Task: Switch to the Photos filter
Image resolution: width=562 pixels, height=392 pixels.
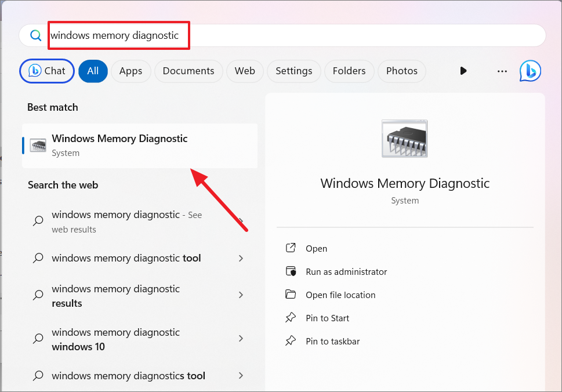Action: point(402,71)
